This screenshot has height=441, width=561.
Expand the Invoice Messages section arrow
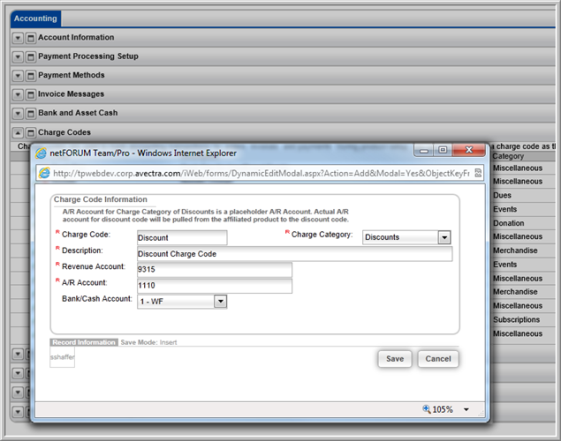coord(18,94)
